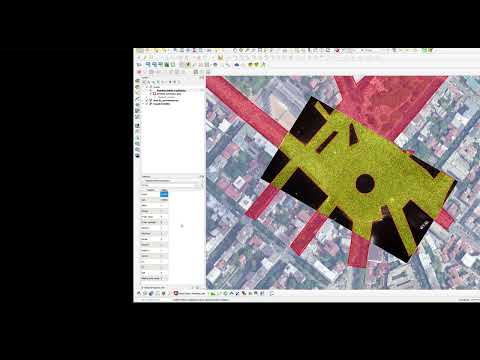The height and width of the screenshot is (360, 480).
Task: Click the blue highlighted cell in attribute table
Action: click(164, 194)
